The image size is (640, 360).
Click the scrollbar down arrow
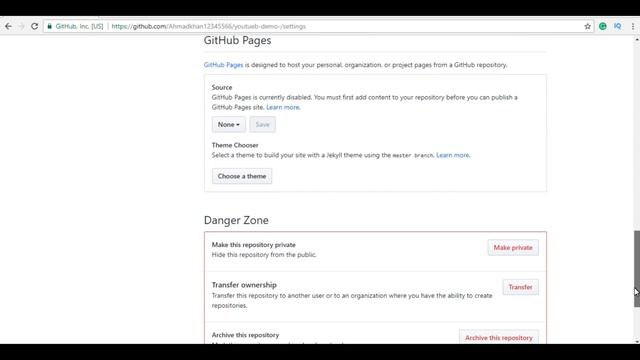pos(637,341)
